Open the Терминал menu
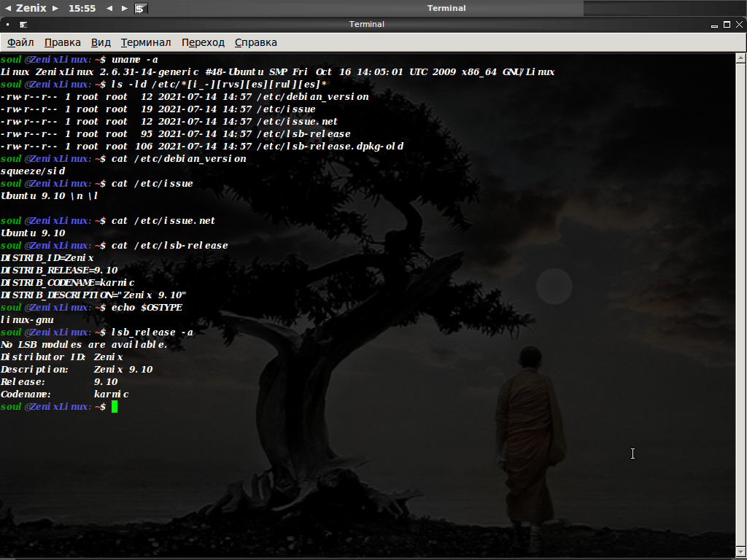Image resolution: width=747 pixels, height=560 pixels. click(x=146, y=42)
